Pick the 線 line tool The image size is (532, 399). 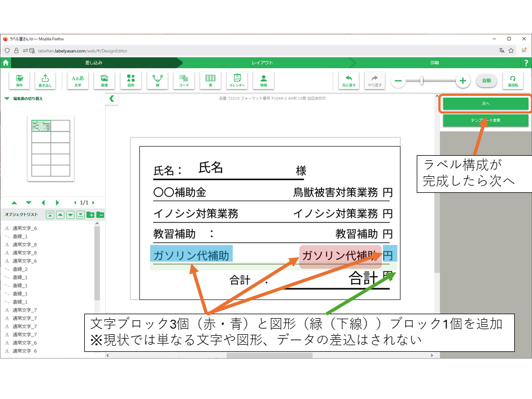(157, 80)
